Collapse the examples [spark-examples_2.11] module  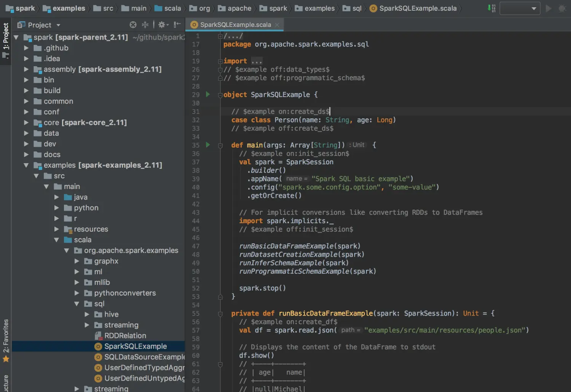pyautogui.click(x=26, y=165)
